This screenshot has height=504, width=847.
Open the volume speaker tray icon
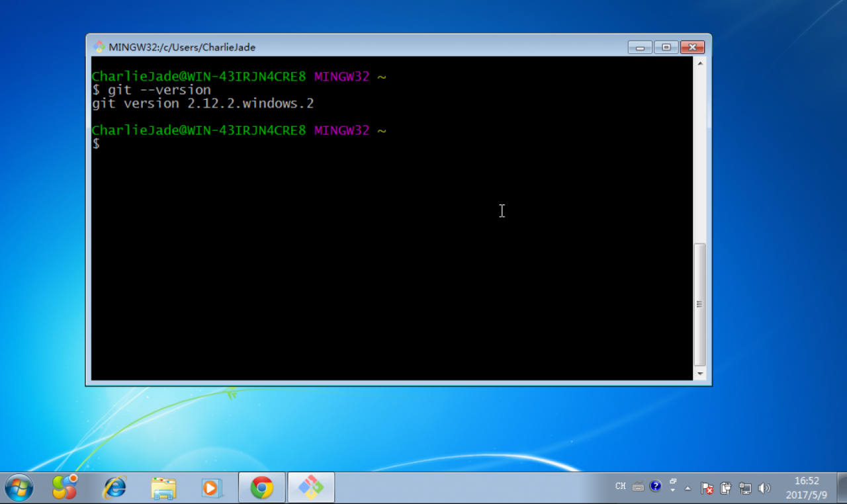click(x=764, y=488)
